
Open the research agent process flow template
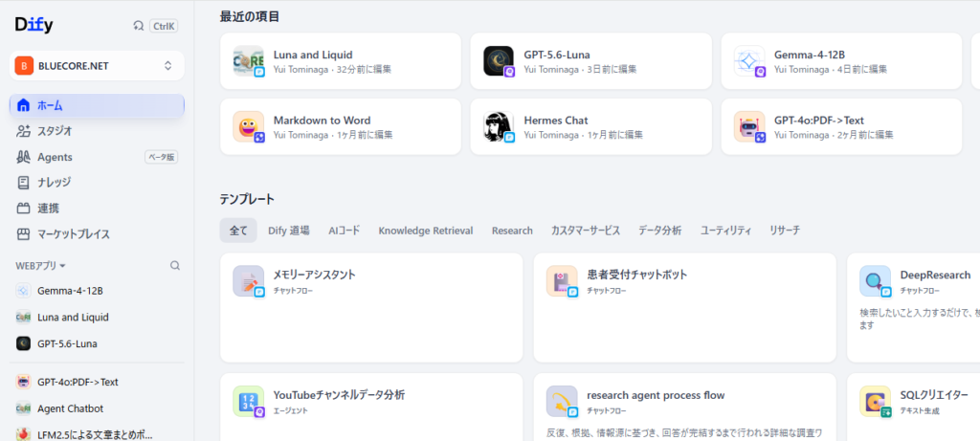pyautogui.click(x=685, y=408)
